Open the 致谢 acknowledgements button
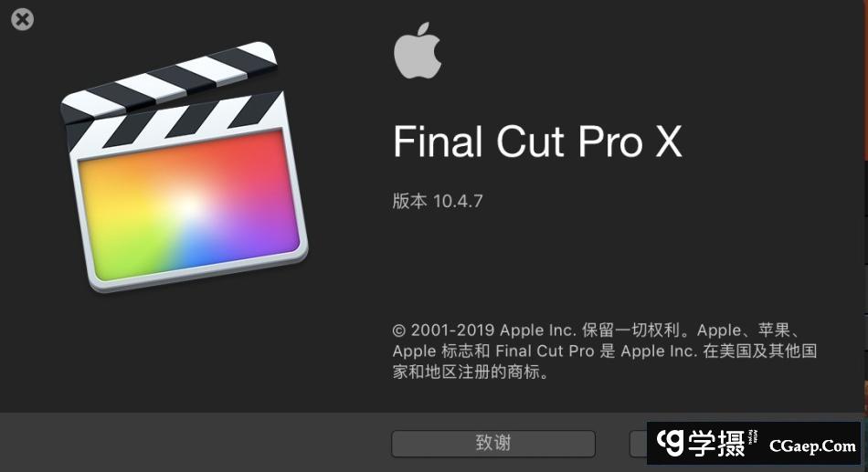Screen dimensions: 868x472 point(493,443)
